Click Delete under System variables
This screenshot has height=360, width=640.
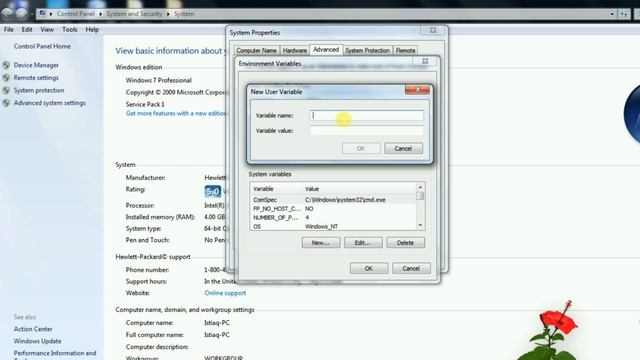pyautogui.click(x=405, y=243)
